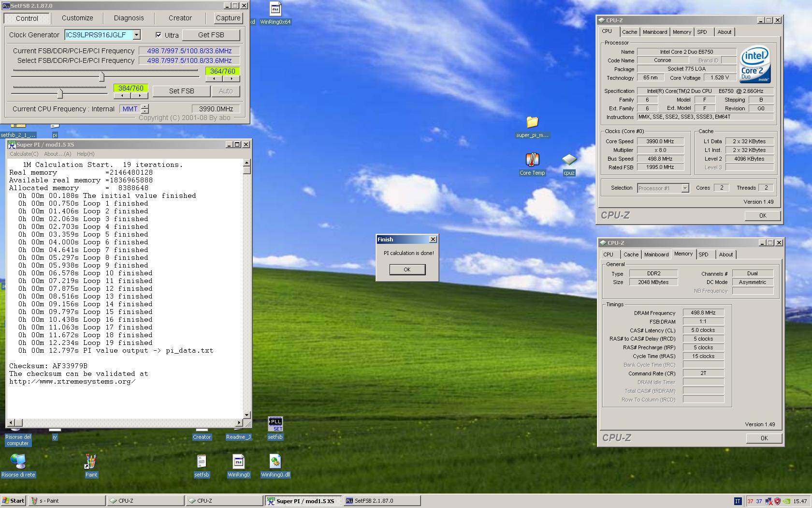Click the Get FSB button
Image resolution: width=812 pixels, height=508 pixels.
[211, 35]
